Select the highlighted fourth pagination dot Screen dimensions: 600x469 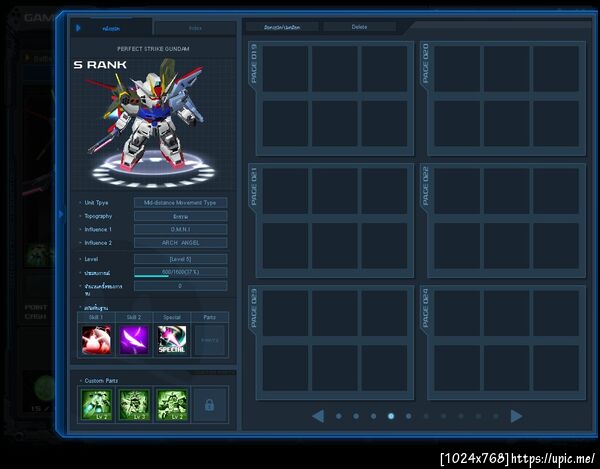coord(391,416)
